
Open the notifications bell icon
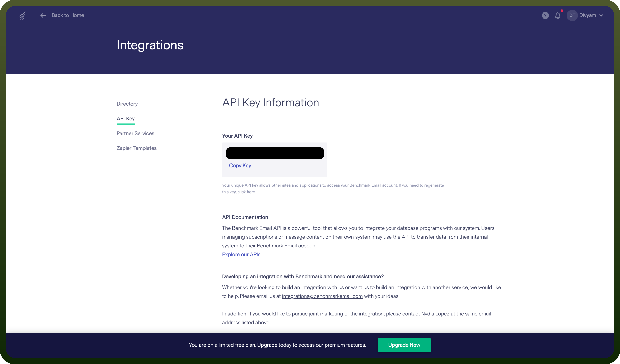(558, 15)
